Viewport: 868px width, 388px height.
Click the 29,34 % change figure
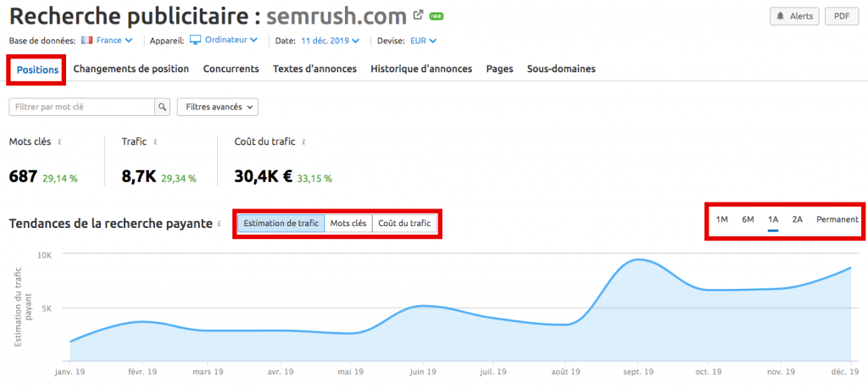point(179,179)
